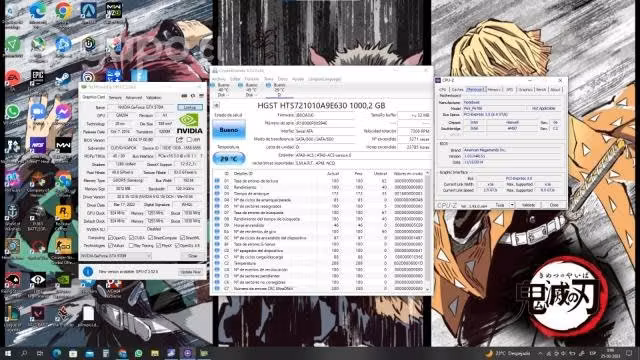Switch to Memory tab in CPU-Z

(x=494, y=89)
